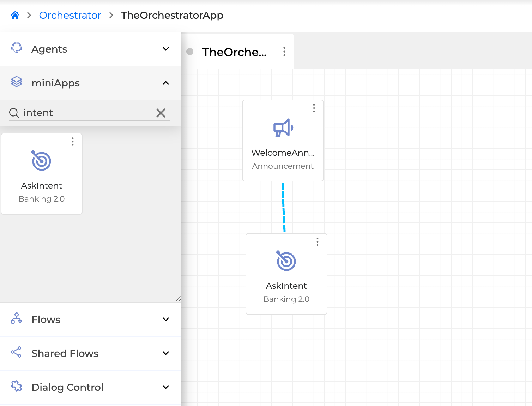Expand the Flows section

(x=165, y=320)
